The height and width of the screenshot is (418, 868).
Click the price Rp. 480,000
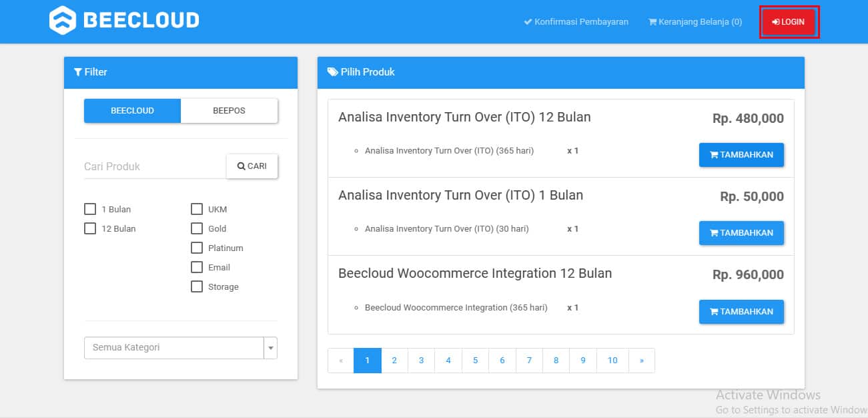[748, 119]
